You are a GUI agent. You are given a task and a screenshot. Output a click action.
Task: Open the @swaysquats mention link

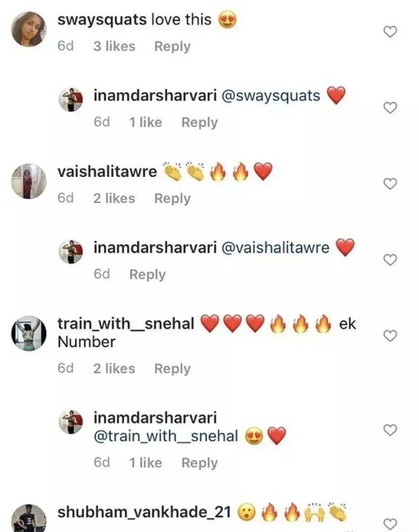pos(270,96)
